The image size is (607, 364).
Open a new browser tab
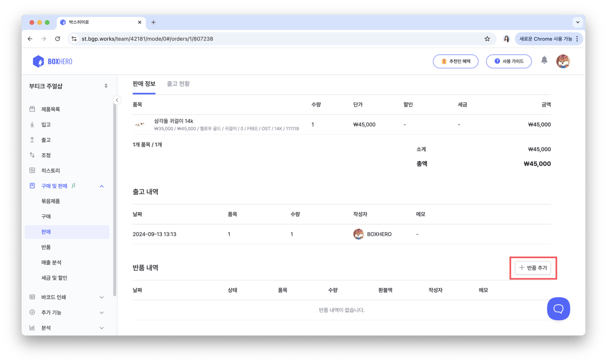[153, 22]
